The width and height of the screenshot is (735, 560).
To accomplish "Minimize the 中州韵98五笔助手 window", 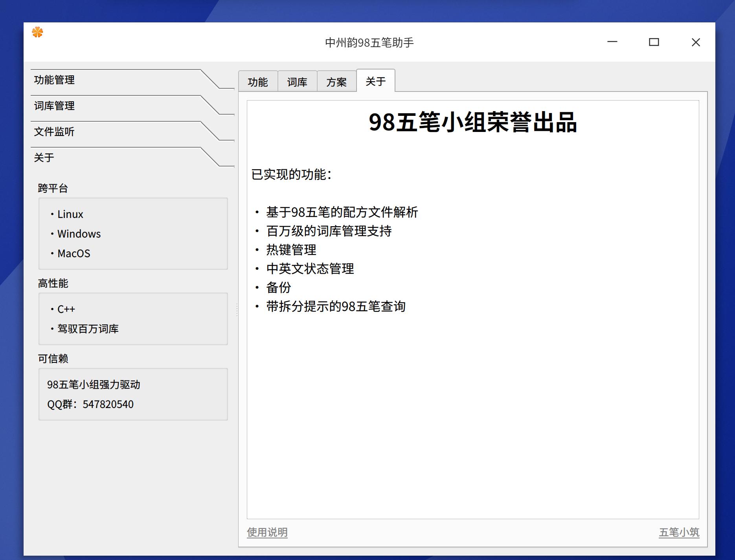I will [612, 42].
